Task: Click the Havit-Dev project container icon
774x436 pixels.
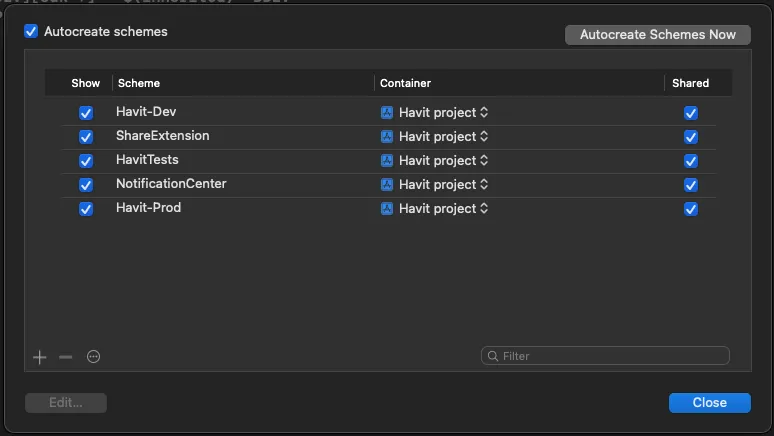Action: tap(387, 113)
